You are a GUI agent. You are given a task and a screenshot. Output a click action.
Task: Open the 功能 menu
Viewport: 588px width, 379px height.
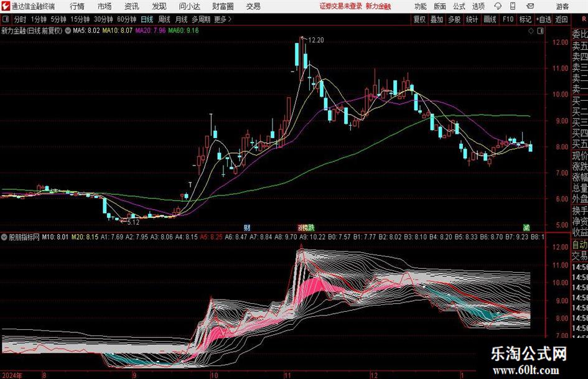[421, 6]
